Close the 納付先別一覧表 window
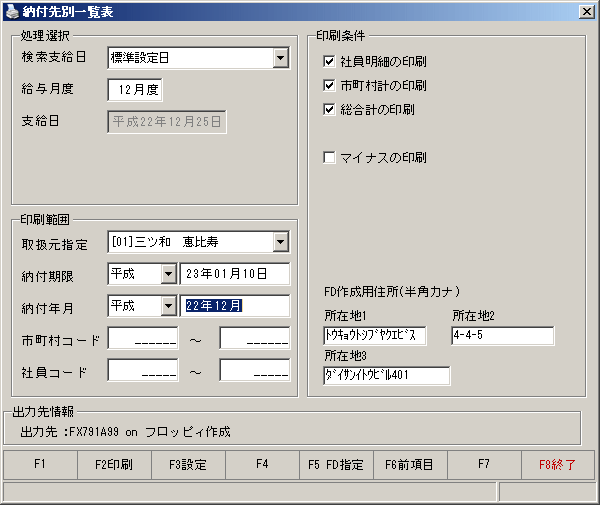This screenshot has width=600, height=505. click(587, 12)
